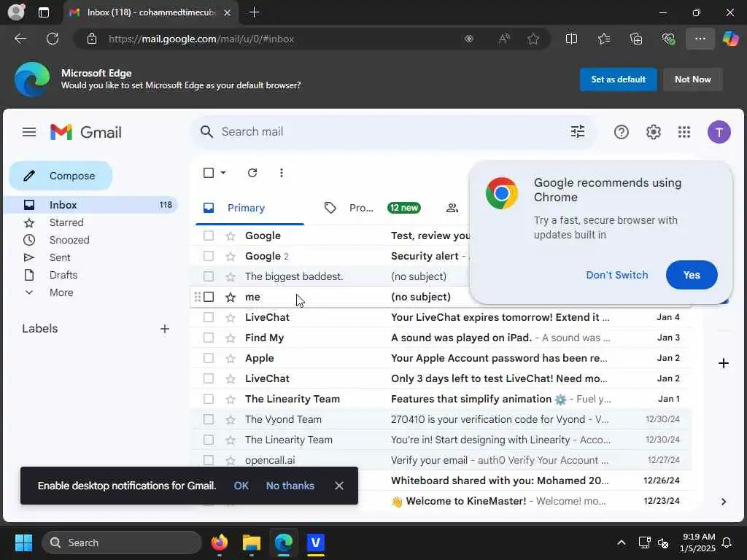Open the Google account avatar T
Screen dimensions: 747x560
pos(719,132)
